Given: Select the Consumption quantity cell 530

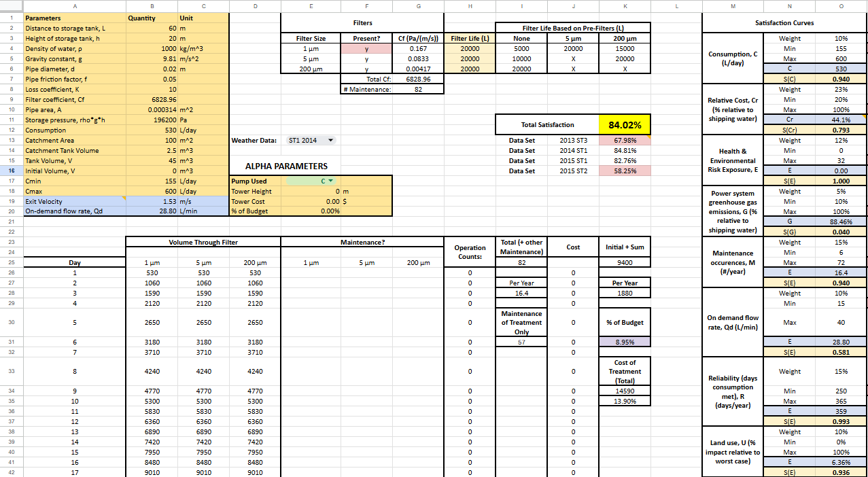Looking at the screenshot, I should (152, 130).
